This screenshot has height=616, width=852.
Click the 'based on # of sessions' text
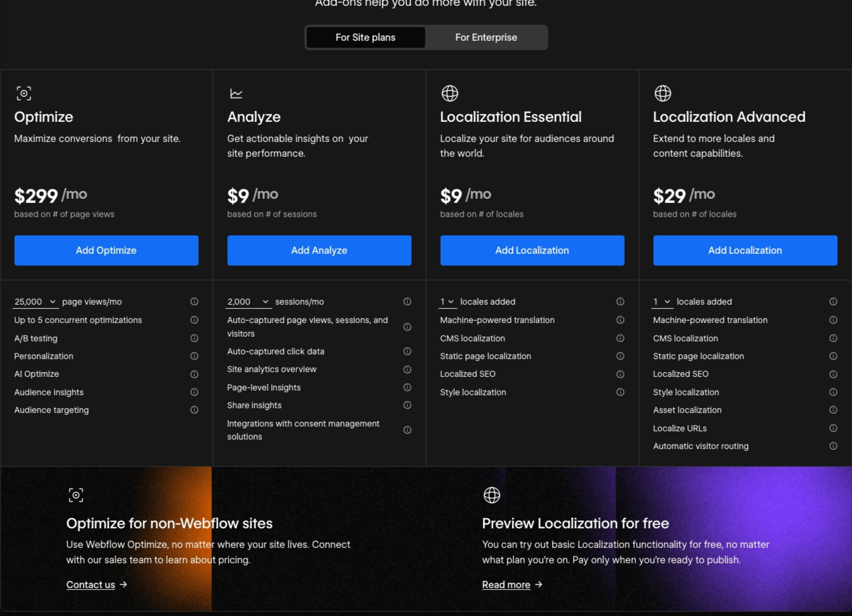[272, 214]
